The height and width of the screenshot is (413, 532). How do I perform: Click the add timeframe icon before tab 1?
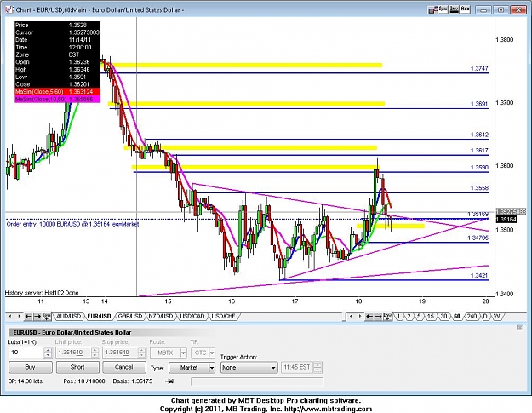point(387,316)
